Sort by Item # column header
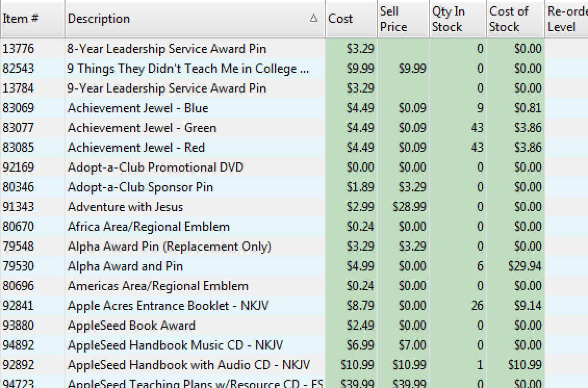The image size is (588, 388). tap(21, 19)
